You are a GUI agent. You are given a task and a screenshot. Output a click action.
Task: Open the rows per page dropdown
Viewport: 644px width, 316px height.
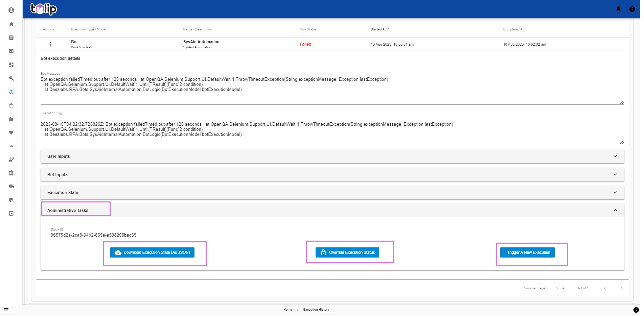tap(560, 288)
